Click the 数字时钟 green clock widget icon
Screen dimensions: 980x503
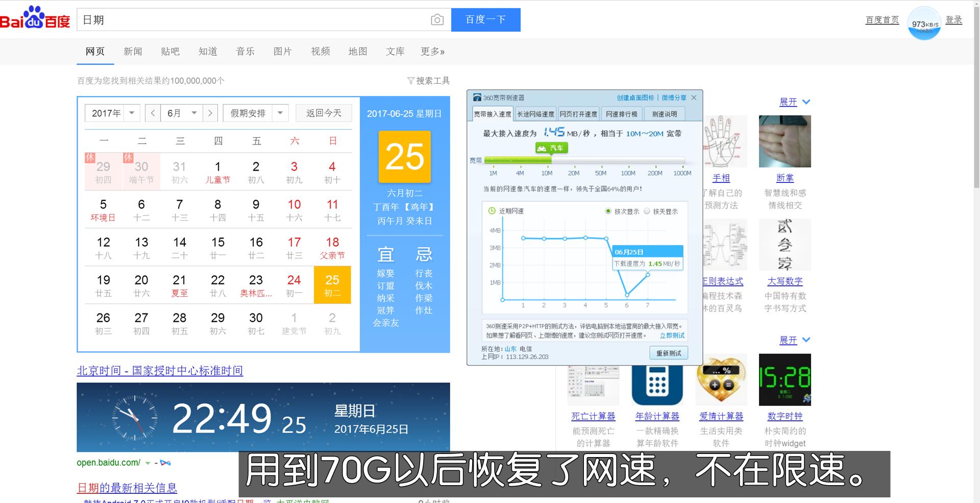point(785,380)
